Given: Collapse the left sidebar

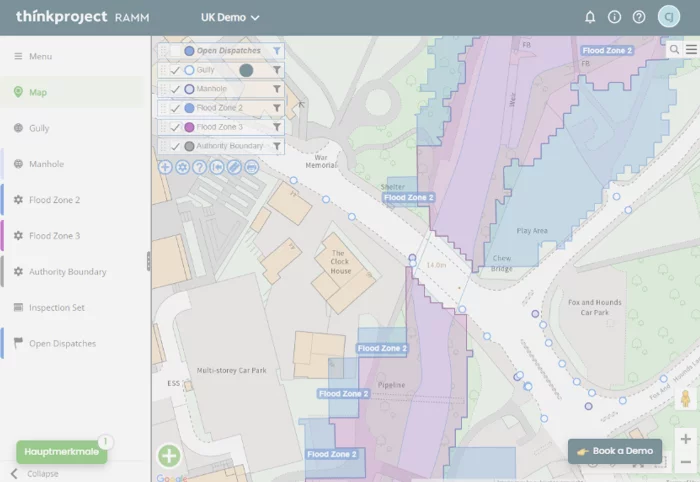Looking at the screenshot, I should (35, 473).
